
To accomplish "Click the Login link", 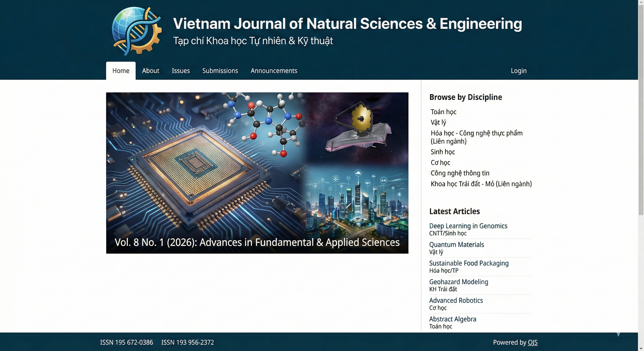I will 518,71.
